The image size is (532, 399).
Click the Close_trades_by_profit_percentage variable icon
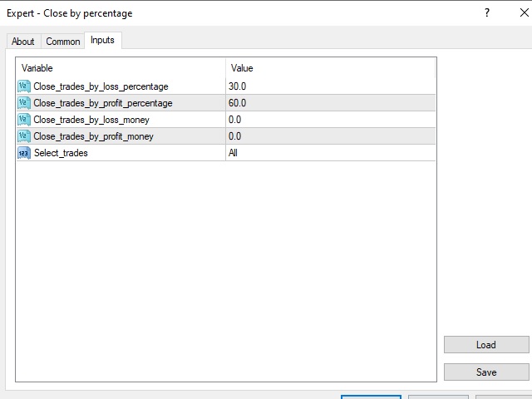23,103
